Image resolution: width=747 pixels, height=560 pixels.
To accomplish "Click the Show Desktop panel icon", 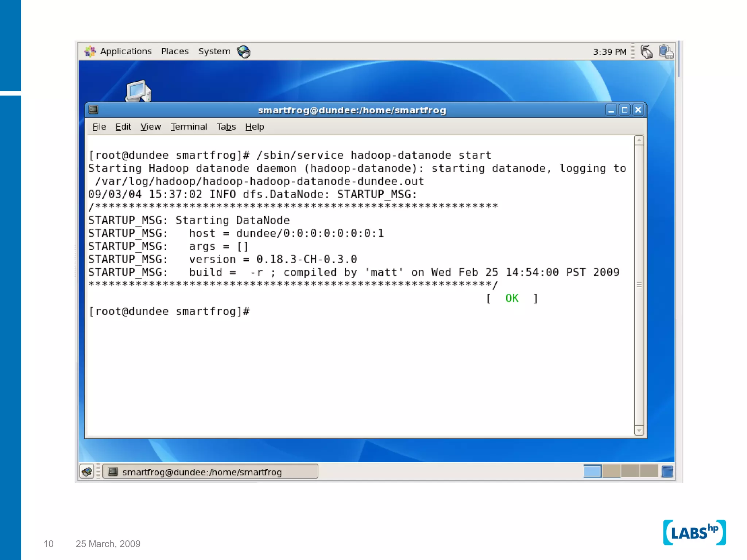I will 87,471.
